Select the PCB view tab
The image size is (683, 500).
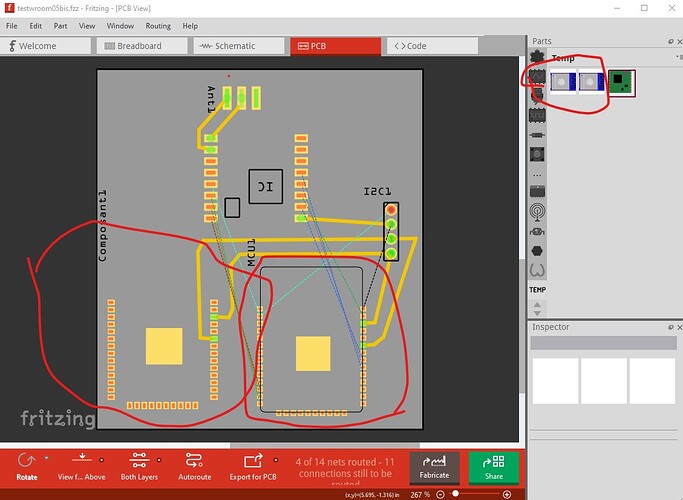point(335,46)
